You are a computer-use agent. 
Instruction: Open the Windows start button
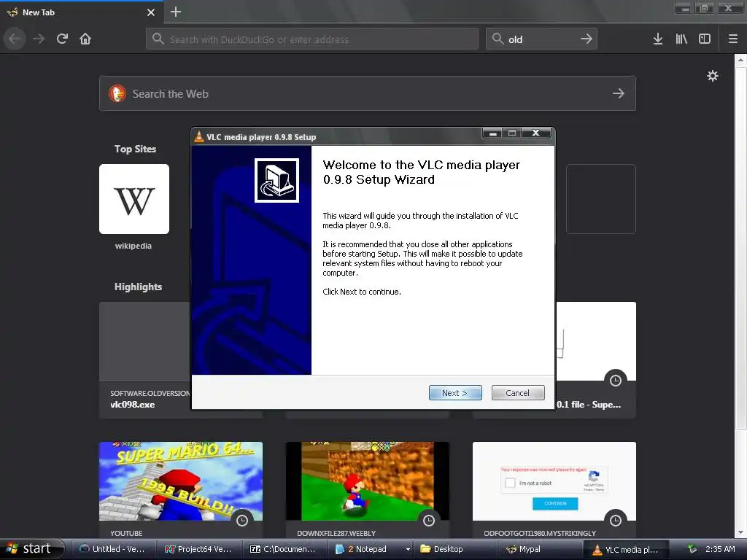tap(32, 548)
